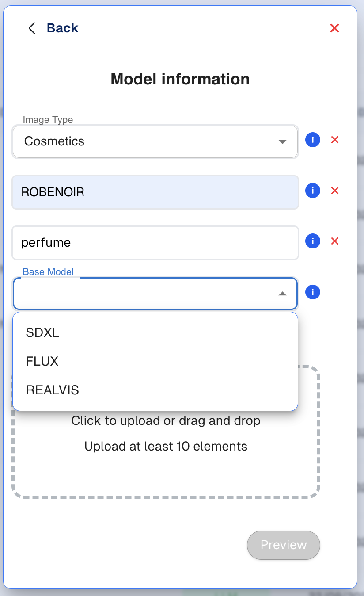Expand the Image Type dropdown arrow

(282, 142)
